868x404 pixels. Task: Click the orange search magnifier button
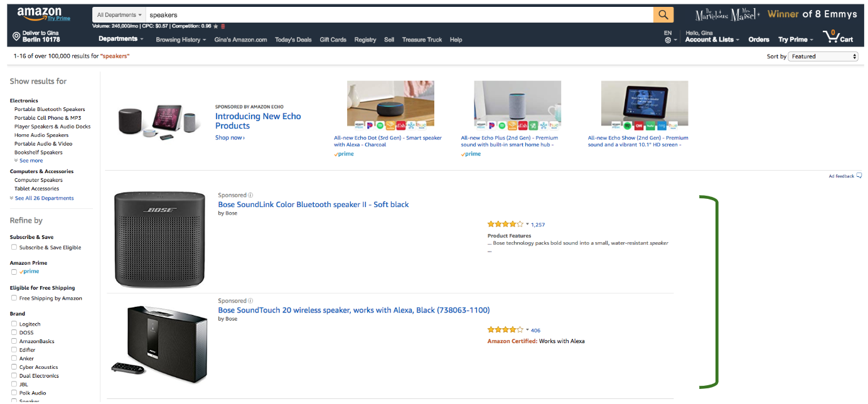click(663, 14)
